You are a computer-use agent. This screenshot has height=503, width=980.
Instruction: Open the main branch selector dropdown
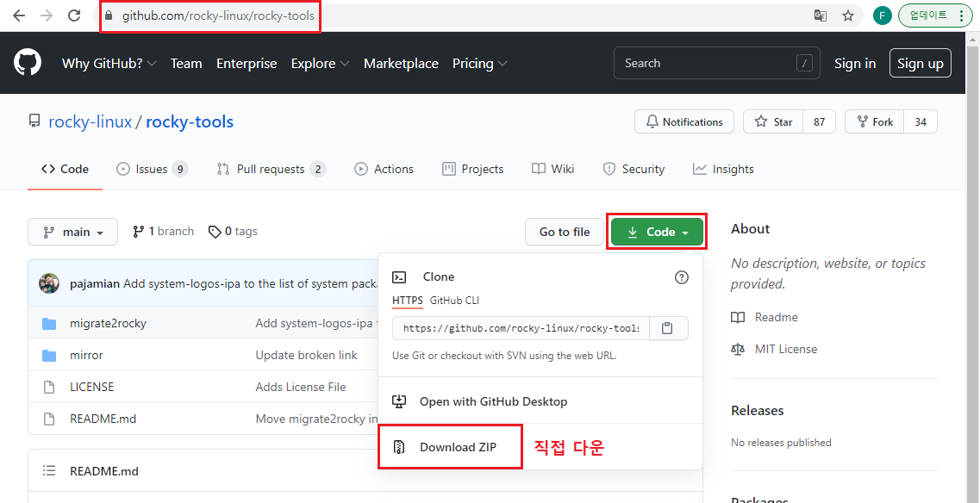click(73, 232)
